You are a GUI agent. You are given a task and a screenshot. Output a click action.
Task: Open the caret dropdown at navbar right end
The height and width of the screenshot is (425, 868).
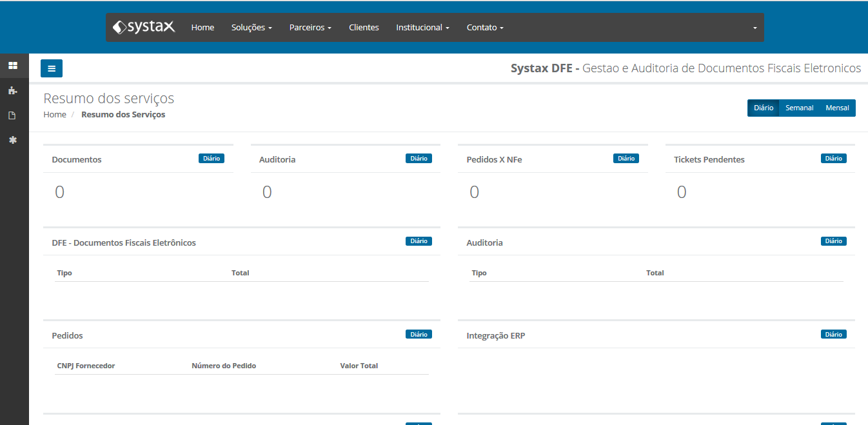(x=755, y=28)
